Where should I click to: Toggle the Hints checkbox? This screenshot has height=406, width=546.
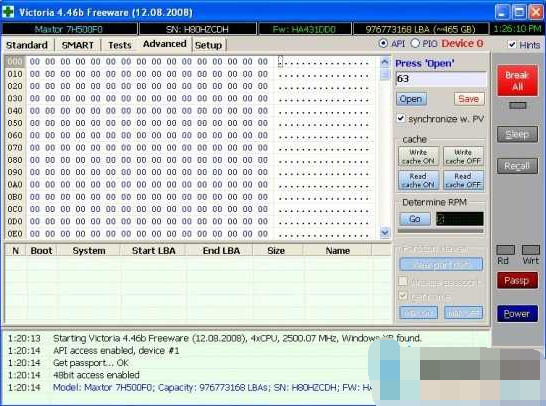[x=512, y=45]
